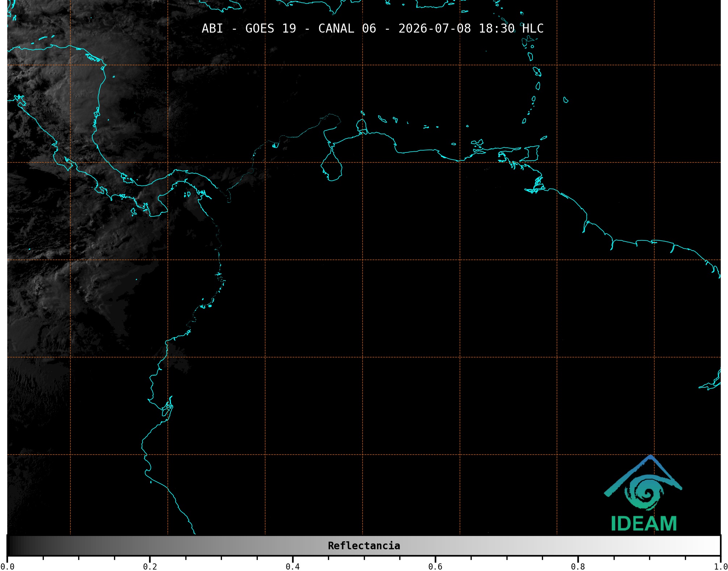Screen dimensions: 728x571
Task: Click the 0.0 colorbar tick label
Action: click(x=8, y=566)
